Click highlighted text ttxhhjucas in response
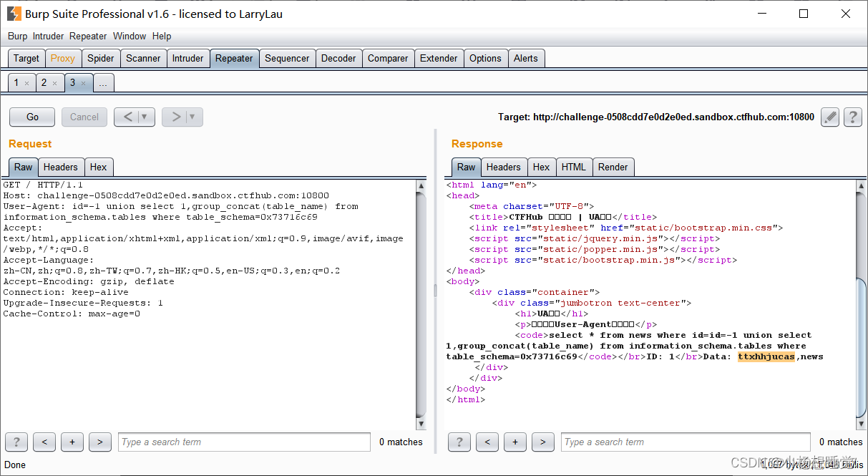The height and width of the screenshot is (476, 868). pyautogui.click(x=766, y=356)
